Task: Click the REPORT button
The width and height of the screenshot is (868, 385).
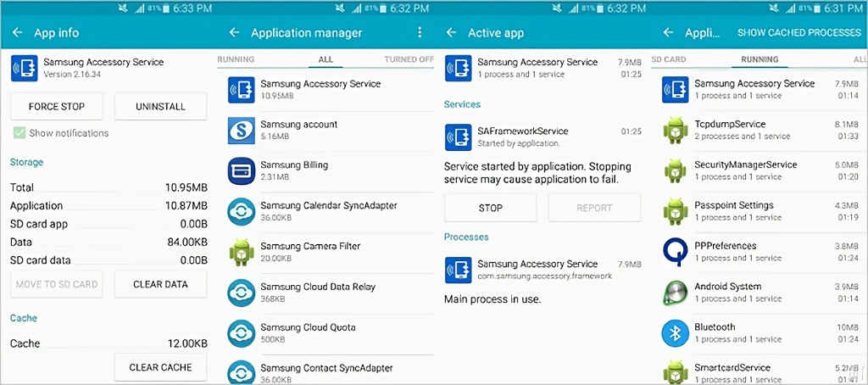Action: pos(594,208)
